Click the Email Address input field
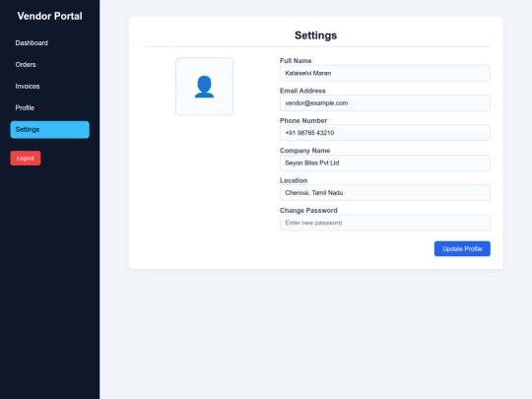The width and height of the screenshot is (532, 399). [x=385, y=102]
